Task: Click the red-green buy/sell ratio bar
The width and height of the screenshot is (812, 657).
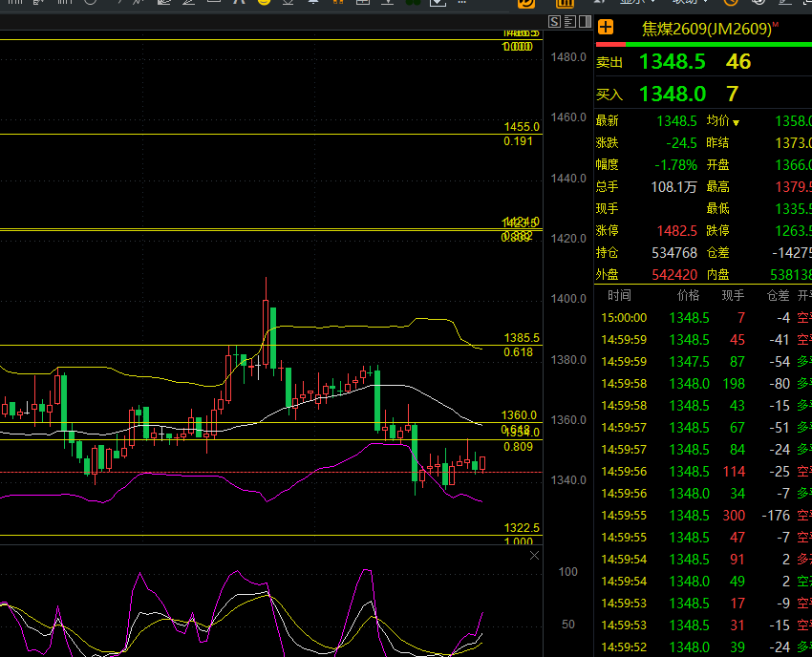Action: pyautogui.click(x=704, y=45)
